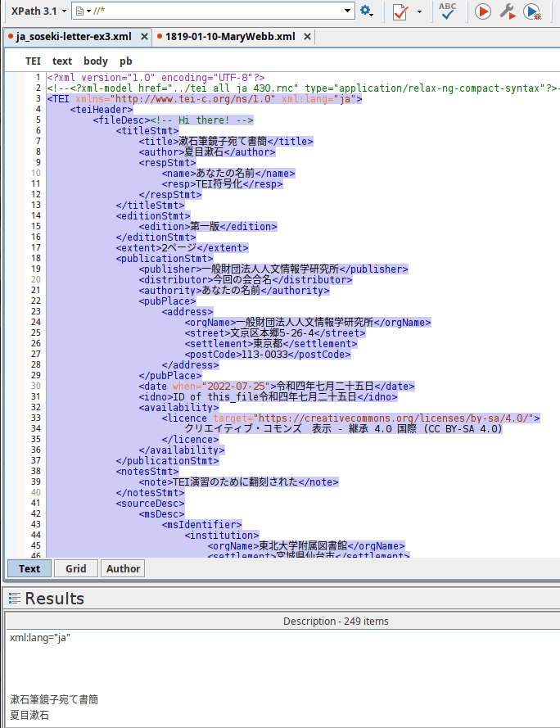Viewport: 560px width, 728px height.
Task: Switch to 1819-01-10-MaryWebb.xml tab
Action: 230,37
